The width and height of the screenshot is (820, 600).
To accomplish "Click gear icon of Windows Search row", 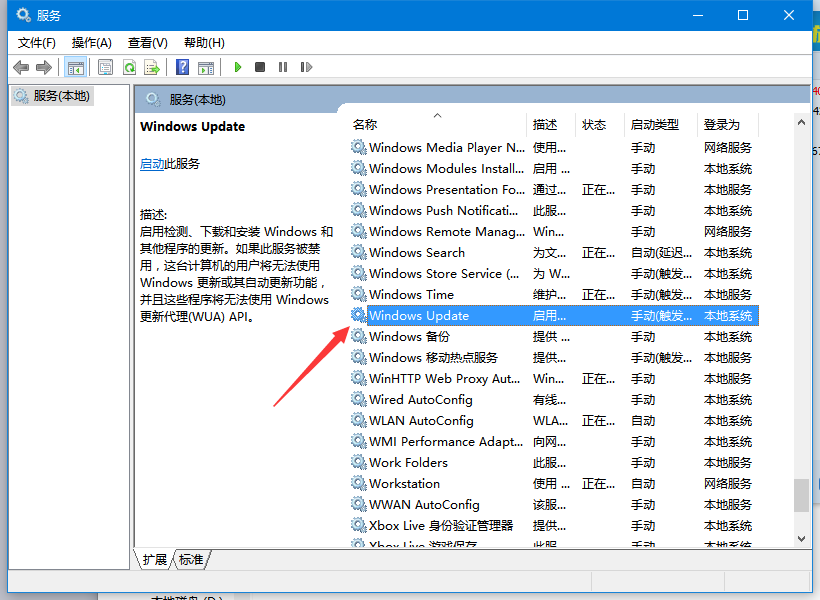I will coord(359,252).
